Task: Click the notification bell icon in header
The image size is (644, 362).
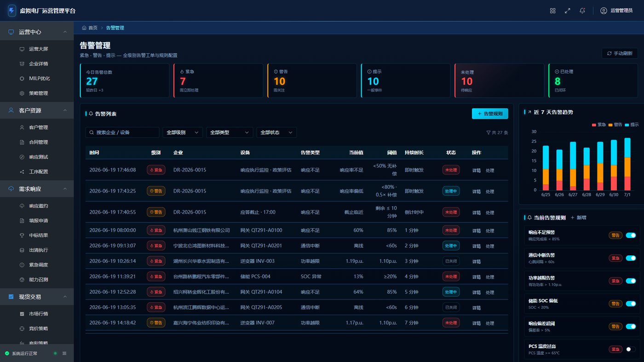Action: (x=582, y=11)
